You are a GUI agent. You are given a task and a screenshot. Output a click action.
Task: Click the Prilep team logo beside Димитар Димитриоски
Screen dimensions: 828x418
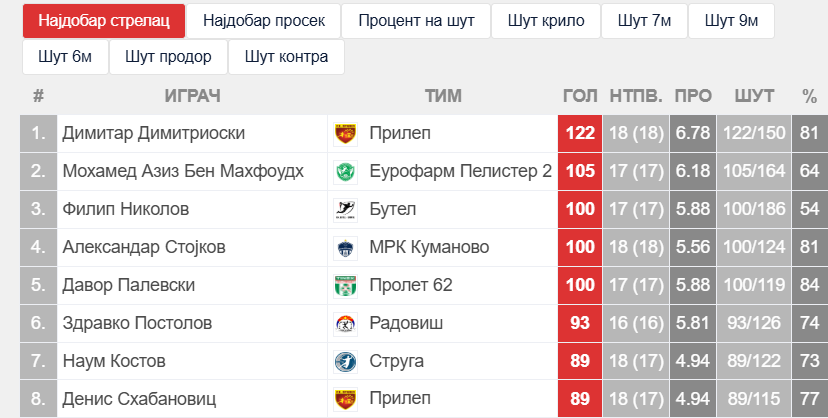pyautogui.click(x=345, y=133)
